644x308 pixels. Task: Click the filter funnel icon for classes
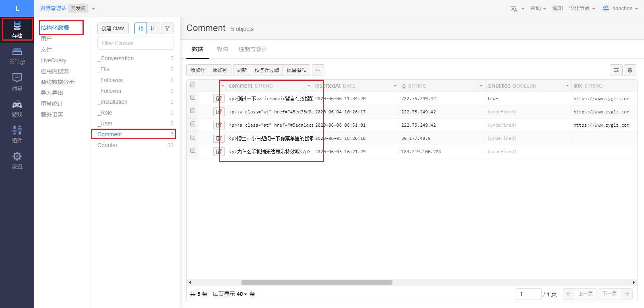click(167, 28)
